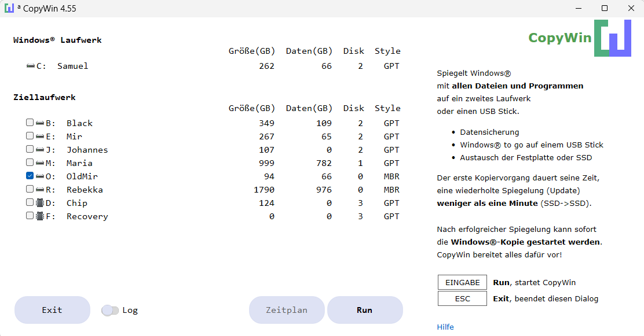The image size is (644, 336).
Task: Click the EINGABE key box
Action: coord(462,283)
